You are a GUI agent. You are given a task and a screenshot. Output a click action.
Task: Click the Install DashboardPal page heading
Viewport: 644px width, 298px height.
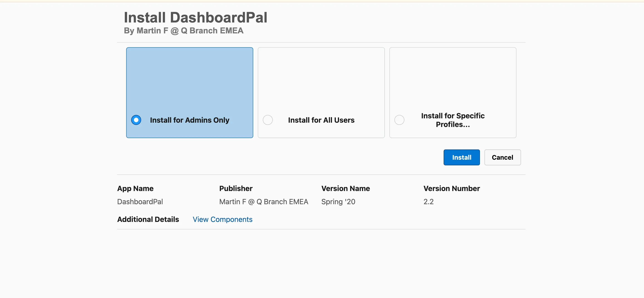(196, 17)
